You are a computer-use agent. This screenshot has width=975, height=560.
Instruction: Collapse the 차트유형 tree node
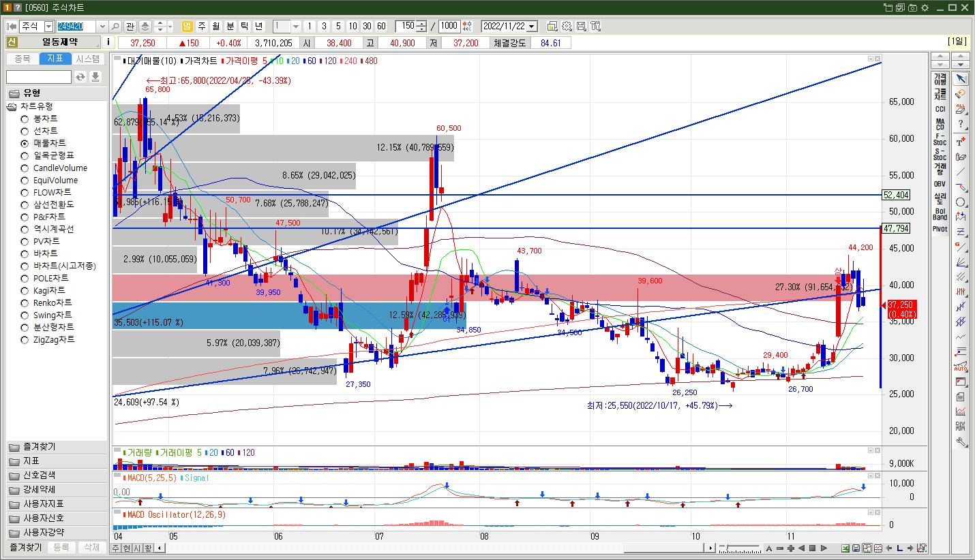tap(12, 106)
